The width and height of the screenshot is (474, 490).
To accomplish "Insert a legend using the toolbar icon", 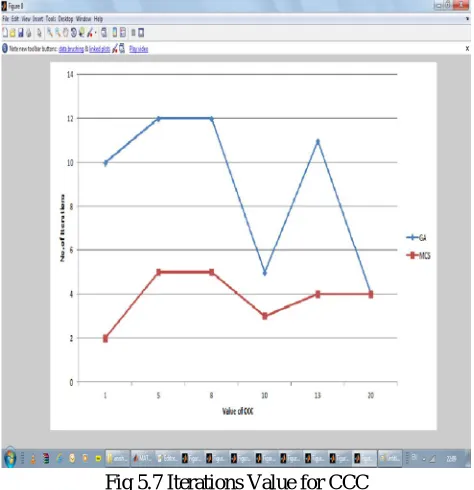I will (123, 33).
